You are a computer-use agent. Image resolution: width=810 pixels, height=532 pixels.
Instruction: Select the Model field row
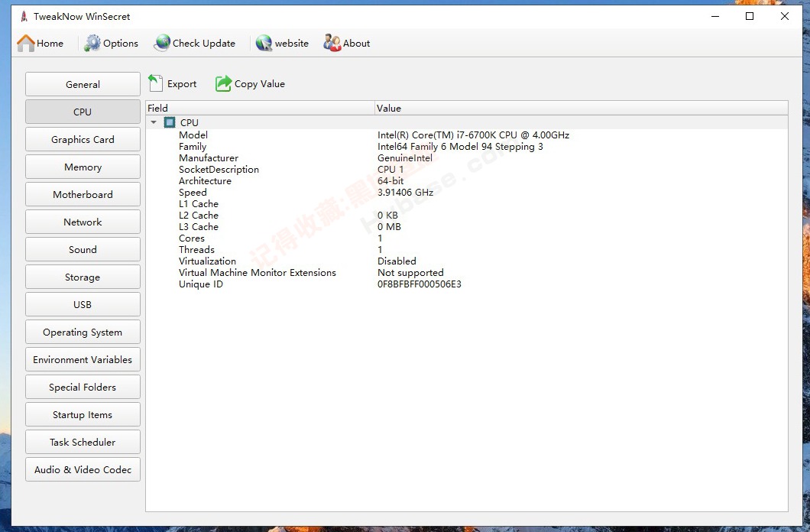pos(467,135)
